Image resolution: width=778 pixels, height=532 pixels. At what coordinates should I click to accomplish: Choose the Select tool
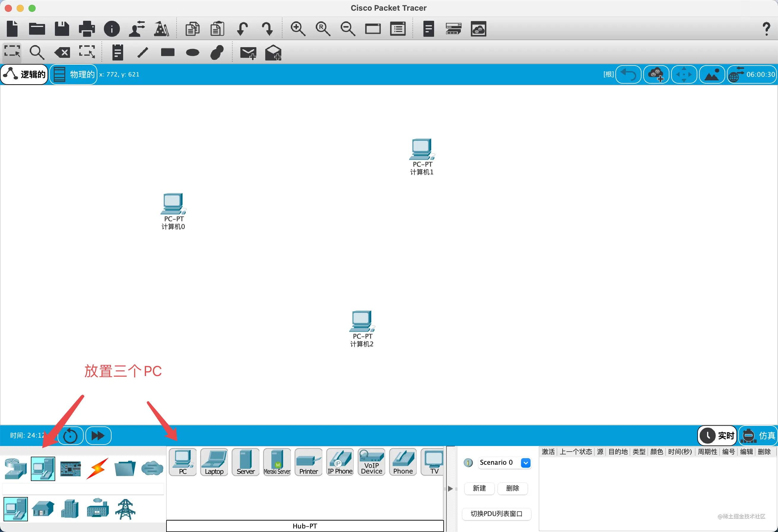[x=12, y=52]
